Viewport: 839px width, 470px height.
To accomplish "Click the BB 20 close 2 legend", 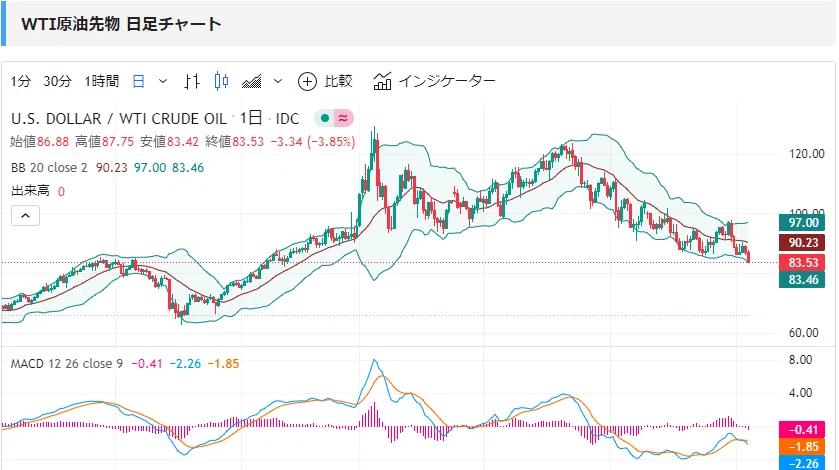I will click(x=49, y=168).
